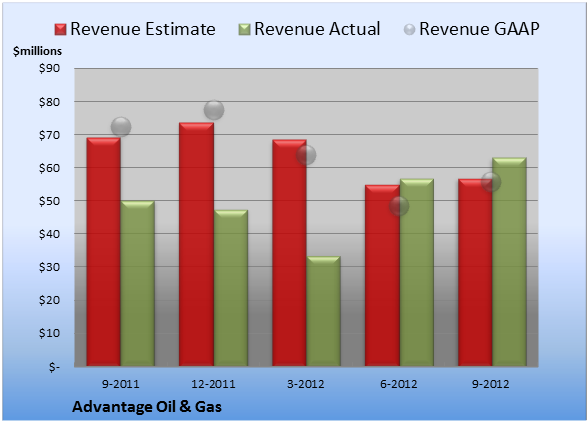The image size is (588, 422).
Task: Click the $70 axis label
Action: tap(49, 135)
